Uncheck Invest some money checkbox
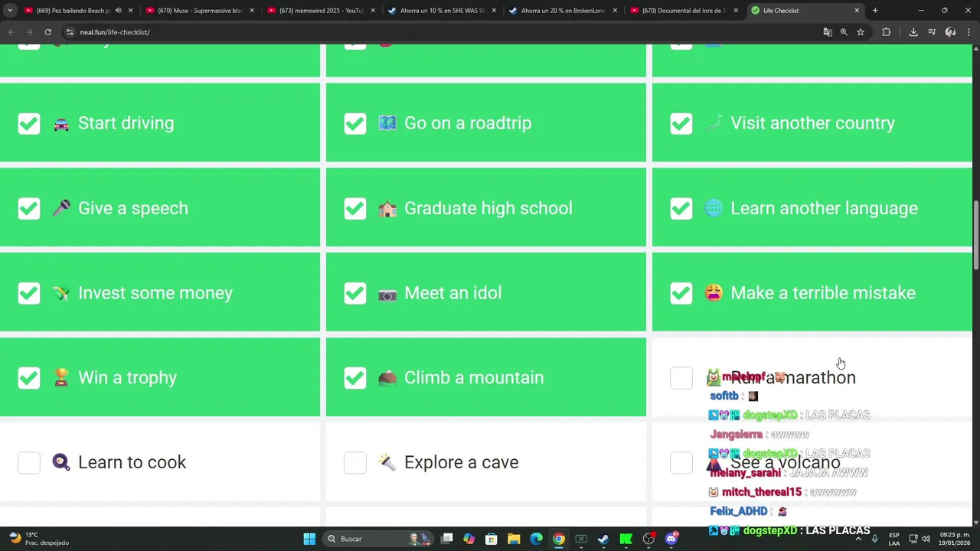The height and width of the screenshot is (551, 980). (x=29, y=293)
